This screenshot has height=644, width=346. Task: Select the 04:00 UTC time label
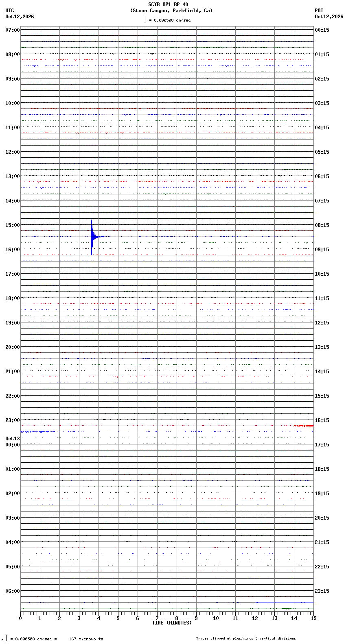pyautogui.click(x=13, y=542)
